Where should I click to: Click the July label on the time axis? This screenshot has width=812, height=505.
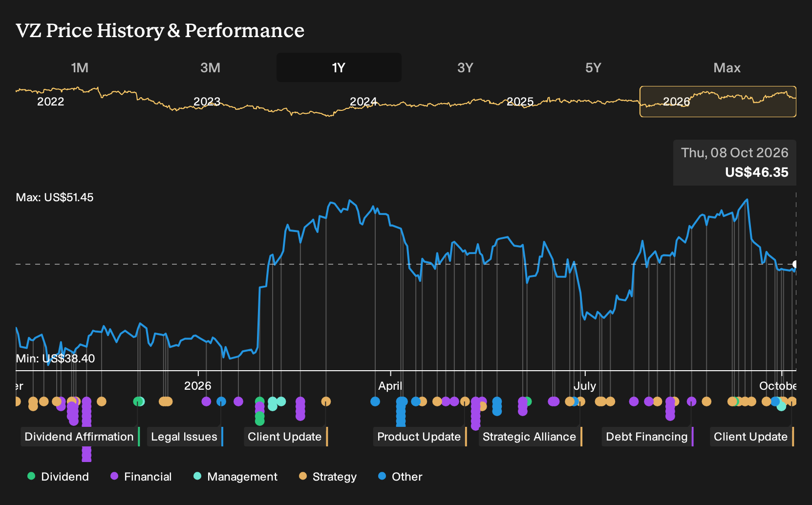coord(585,386)
